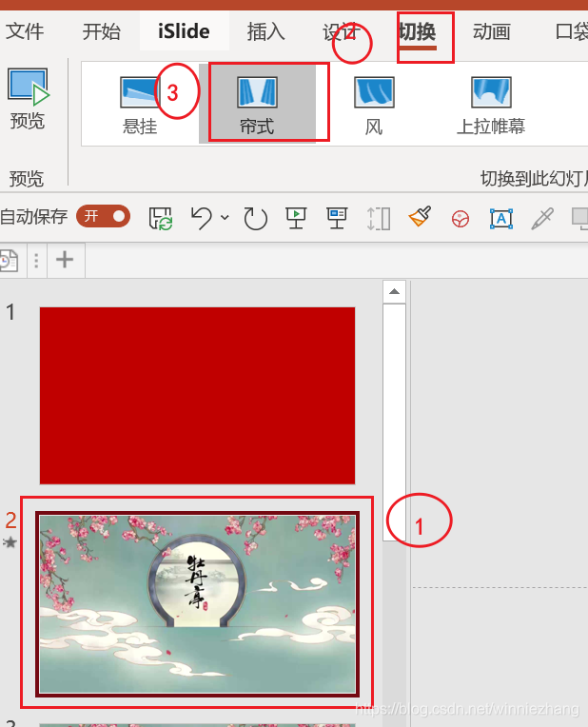Start slideshow from current slide icon
Screen dimensions: 588x727
[337, 218]
